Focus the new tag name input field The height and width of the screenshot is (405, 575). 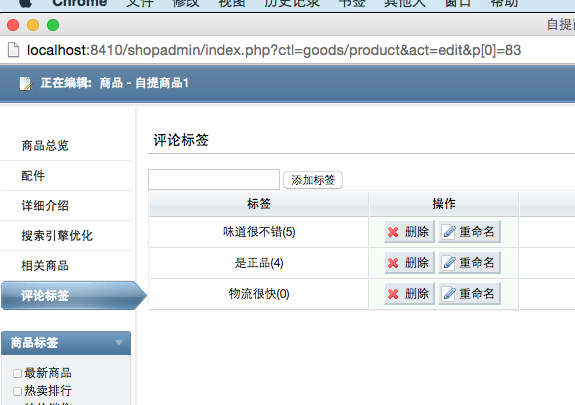coord(214,179)
